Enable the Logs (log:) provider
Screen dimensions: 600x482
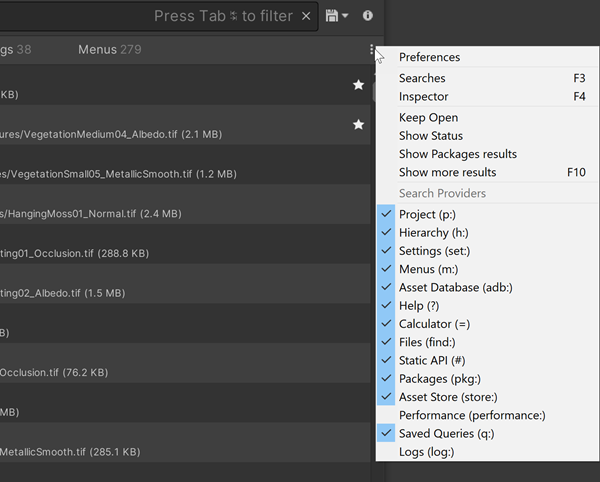426,452
